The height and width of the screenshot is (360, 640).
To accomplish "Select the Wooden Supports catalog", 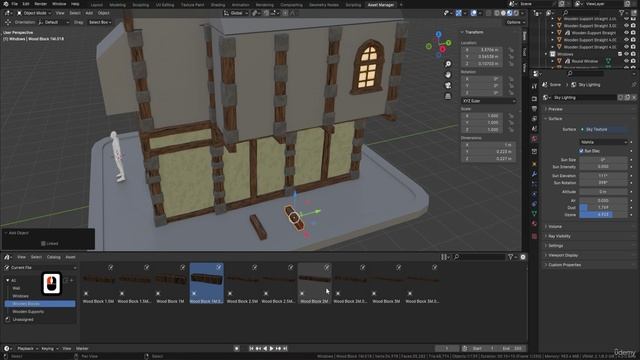I will coord(28,312).
